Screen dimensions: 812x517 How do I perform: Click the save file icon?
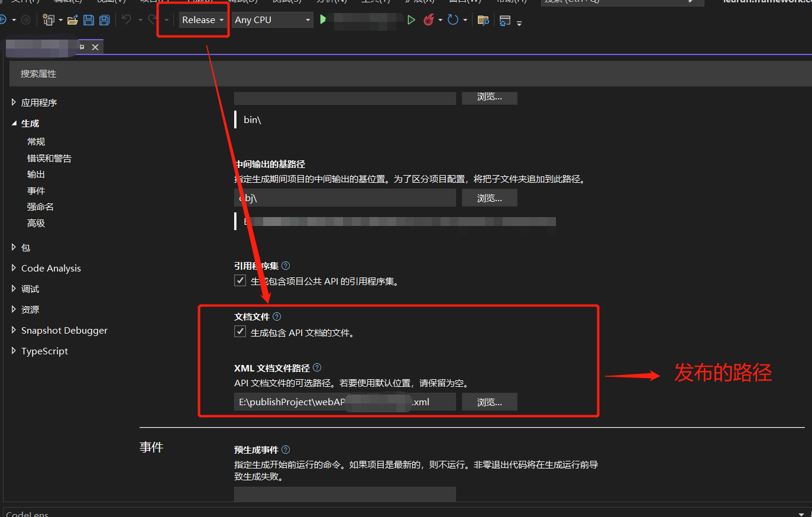tap(89, 20)
